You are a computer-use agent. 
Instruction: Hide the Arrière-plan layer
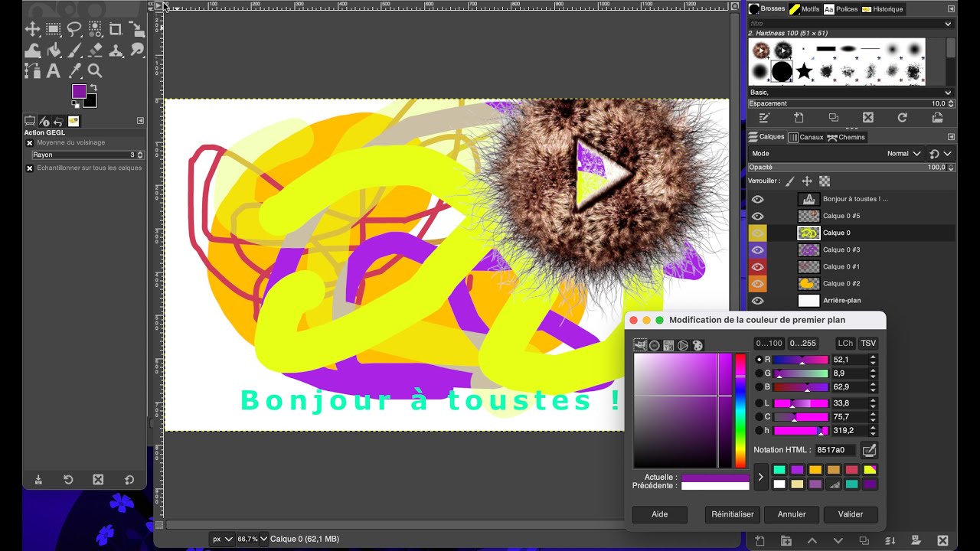pyautogui.click(x=758, y=300)
